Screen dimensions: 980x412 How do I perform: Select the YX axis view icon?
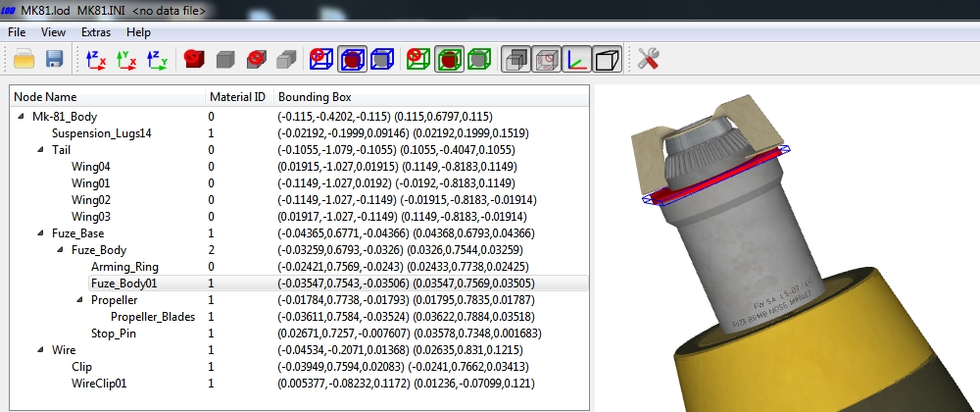click(126, 60)
